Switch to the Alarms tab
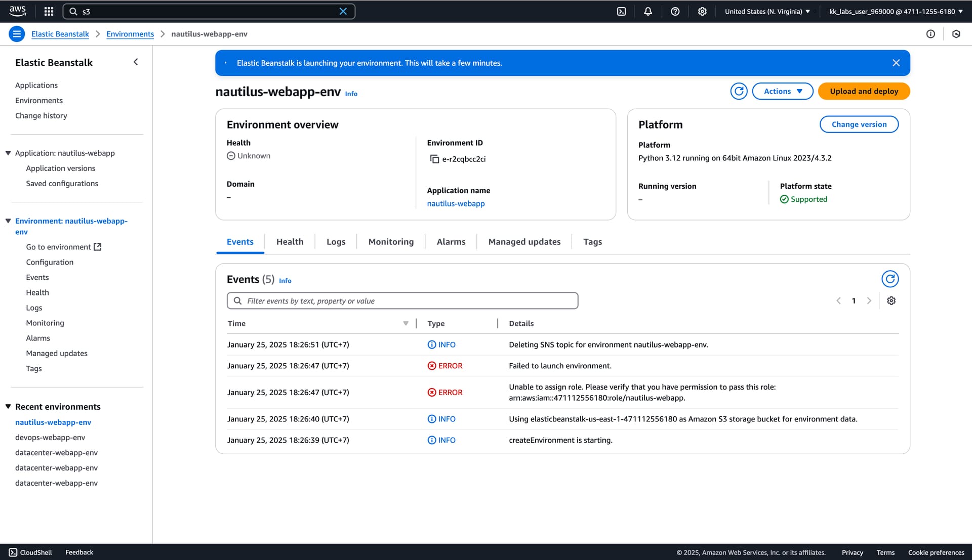Viewport: 972px width, 560px height. 451,242
